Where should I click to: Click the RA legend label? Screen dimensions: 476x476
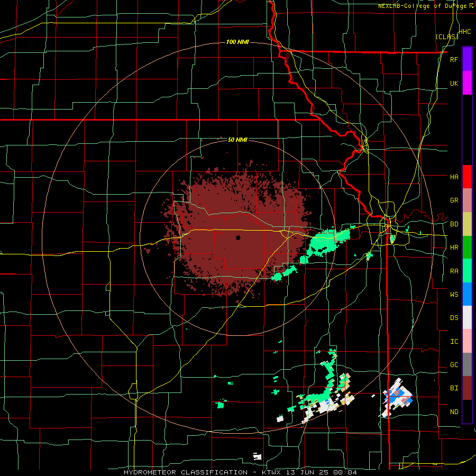coord(454,271)
